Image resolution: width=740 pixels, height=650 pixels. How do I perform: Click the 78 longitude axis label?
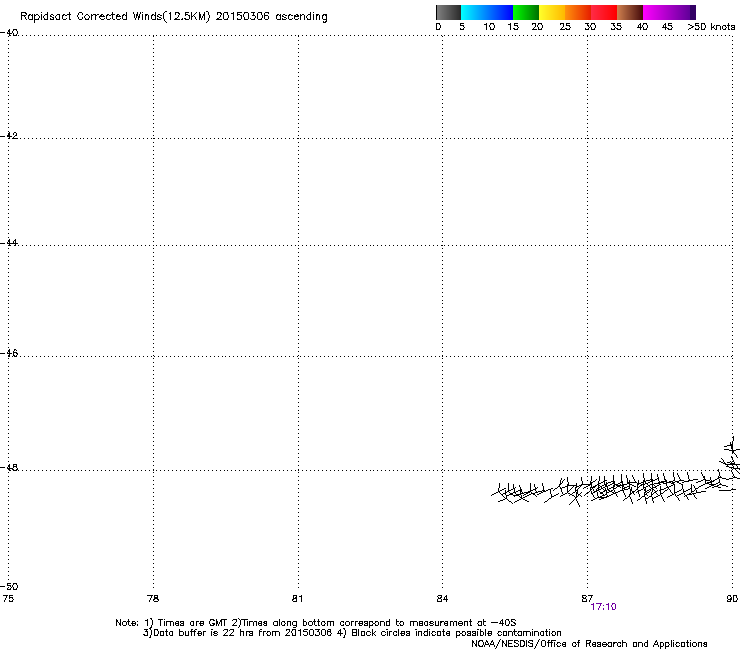(x=153, y=599)
